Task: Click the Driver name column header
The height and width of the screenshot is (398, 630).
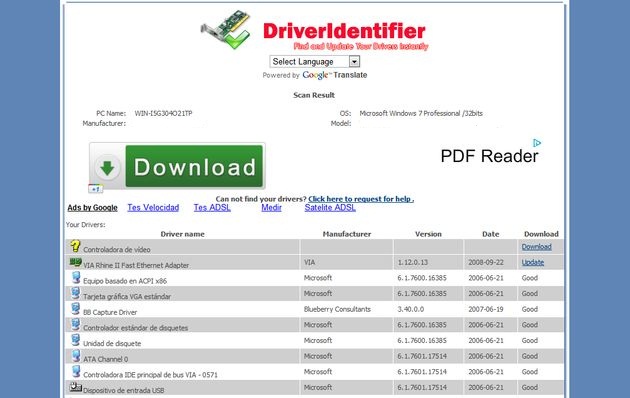Action: click(x=182, y=234)
